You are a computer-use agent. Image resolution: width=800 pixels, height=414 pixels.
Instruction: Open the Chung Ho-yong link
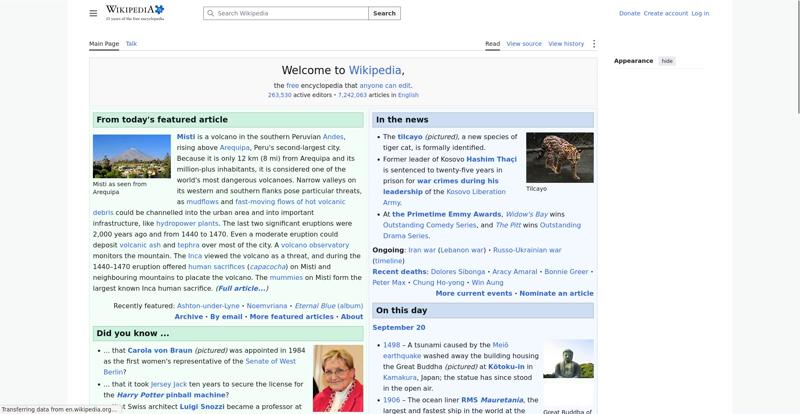point(438,282)
